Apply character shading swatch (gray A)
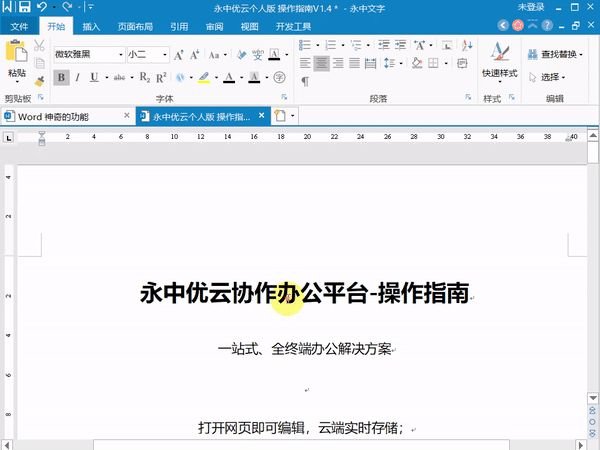 click(254, 78)
